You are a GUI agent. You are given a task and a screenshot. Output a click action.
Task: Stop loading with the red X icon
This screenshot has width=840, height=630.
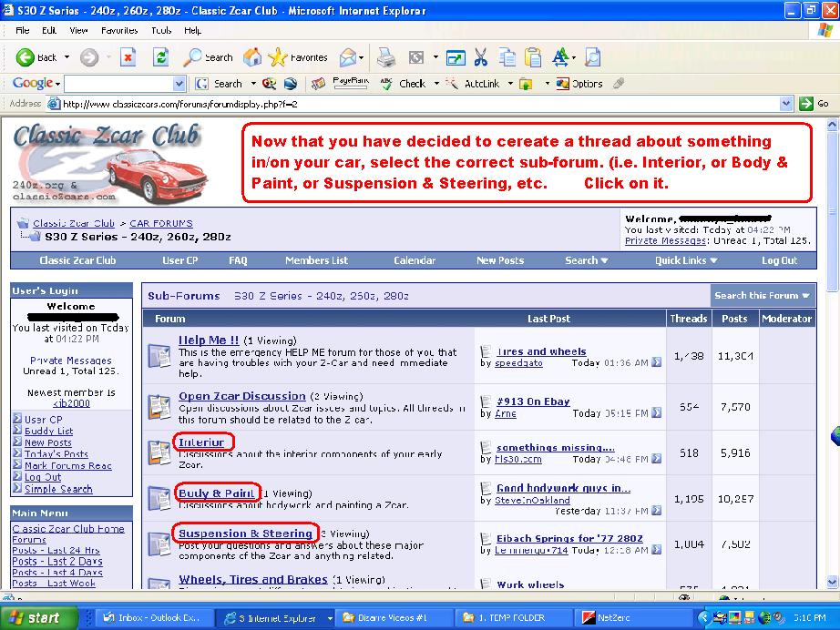[x=128, y=56]
